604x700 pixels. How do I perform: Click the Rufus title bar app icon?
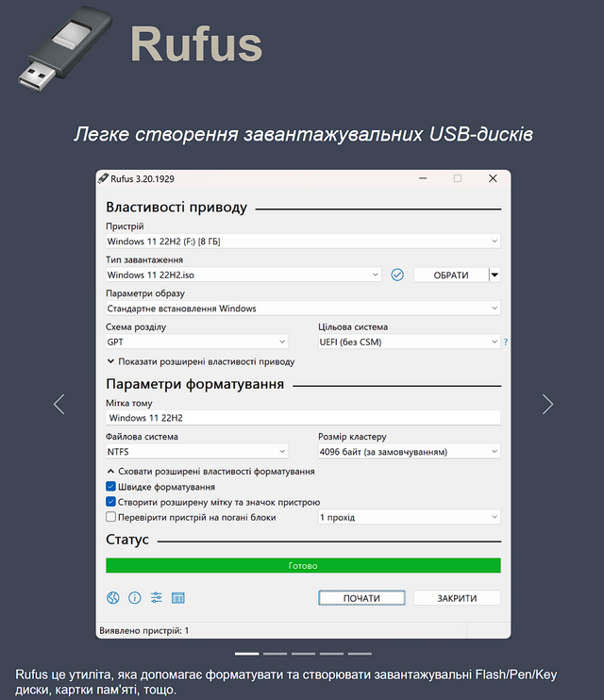click(103, 178)
